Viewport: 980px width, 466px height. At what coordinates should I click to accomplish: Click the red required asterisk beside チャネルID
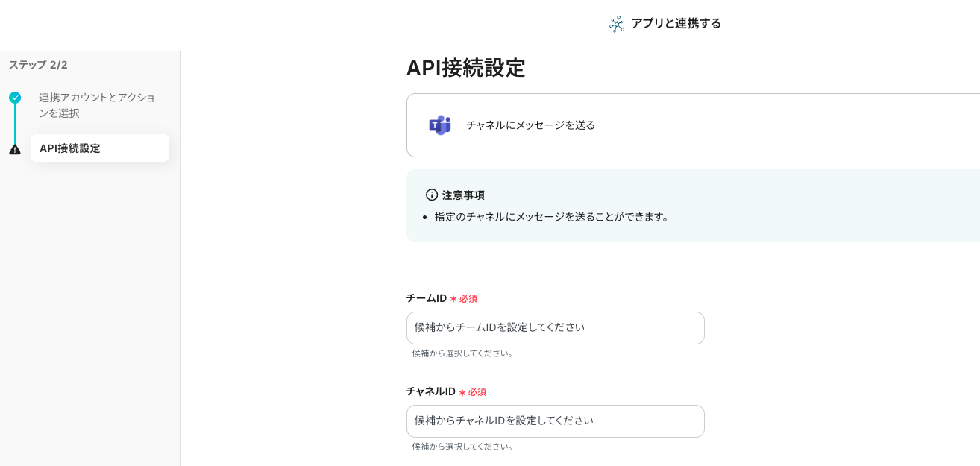point(462,392)
